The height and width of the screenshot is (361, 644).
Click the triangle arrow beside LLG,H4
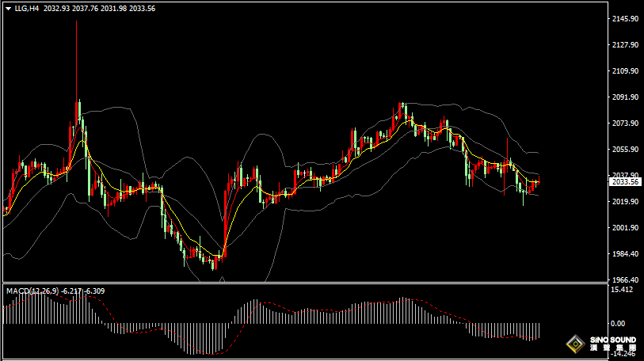point(8,8)
